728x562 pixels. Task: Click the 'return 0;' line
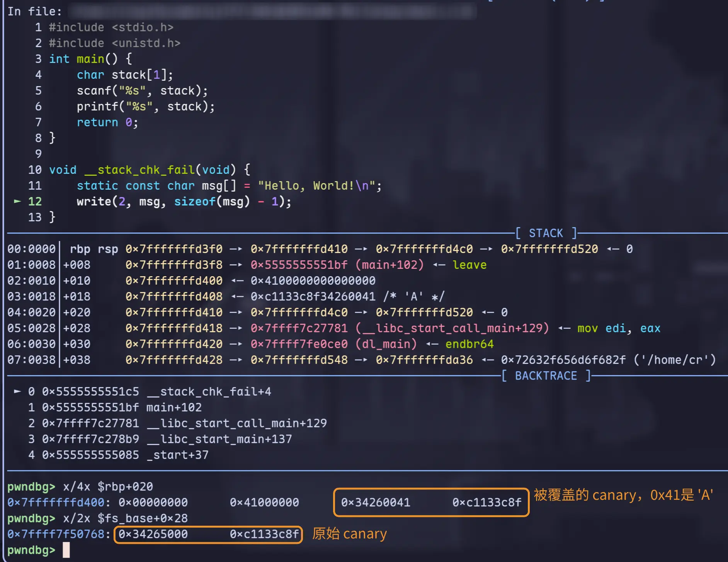coord(107,122)
